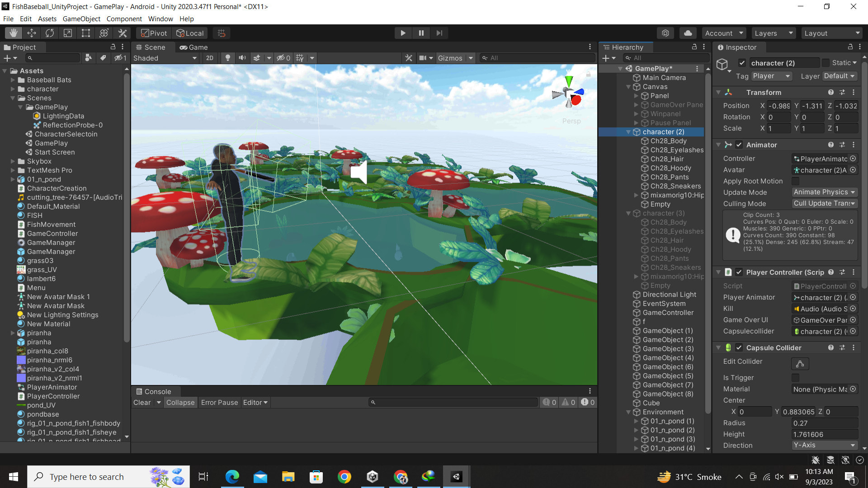Viewport: 868px width, 488px height.
Task: Select the Rotate tool
Action: (x=50, y=33)
